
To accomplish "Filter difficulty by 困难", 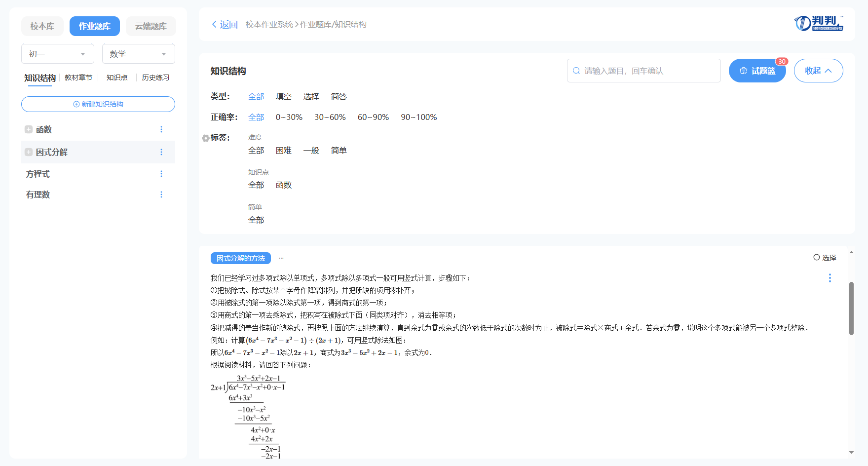I will click(283, 151).
